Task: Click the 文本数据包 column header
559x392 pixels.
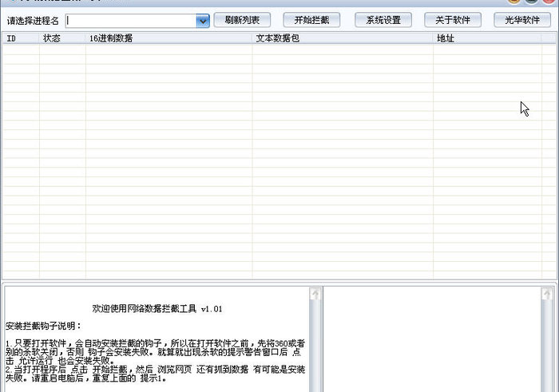Action: point(343,38)
